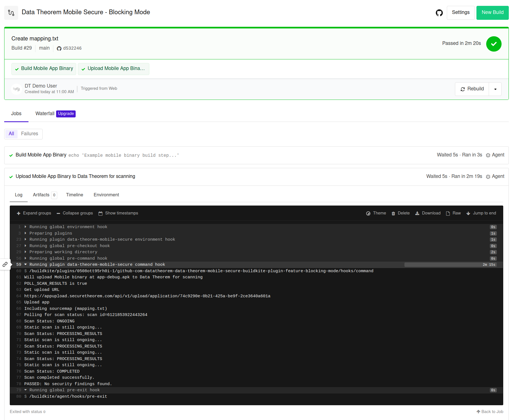Click the Build Mobile App Binary step pill

pos(44,69)
